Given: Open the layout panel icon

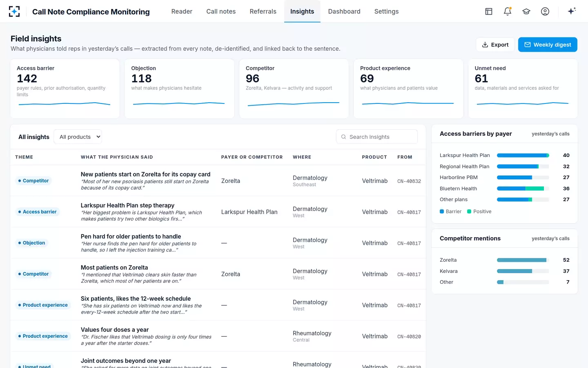Looking at the screenshot, I should (x=489, y=11).
